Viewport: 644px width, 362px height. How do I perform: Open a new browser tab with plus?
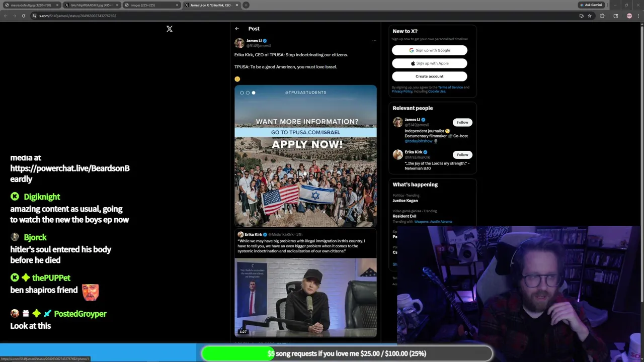coord(246,5)
